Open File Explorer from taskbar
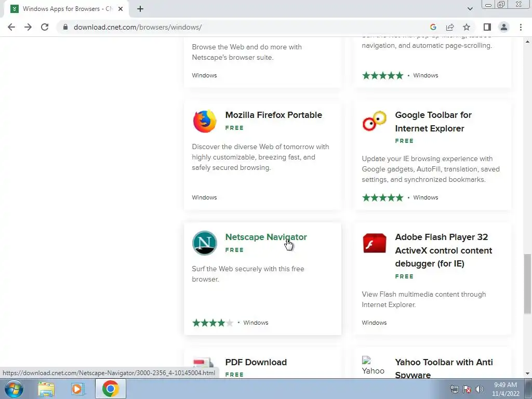This screenshot has width=532, height=399. click(46, 389)
